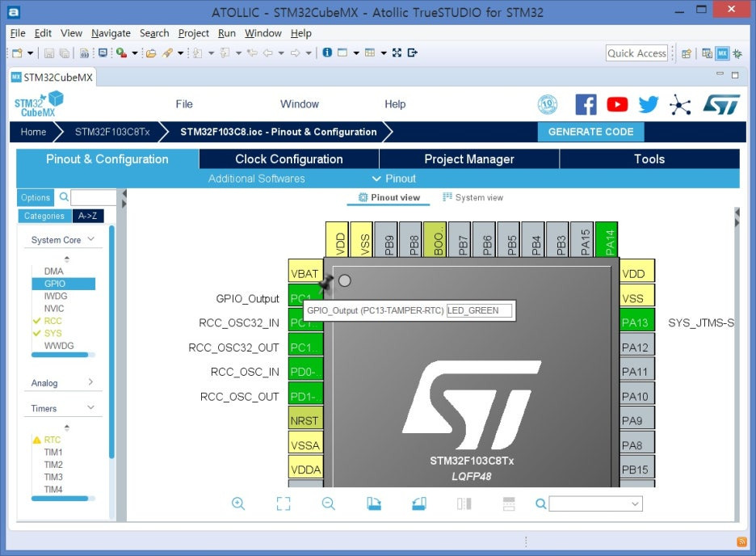Open the Facebook icon link
The width and height of the screenshot is (756, 556).
pyautogui.click(x=586, y=104)
